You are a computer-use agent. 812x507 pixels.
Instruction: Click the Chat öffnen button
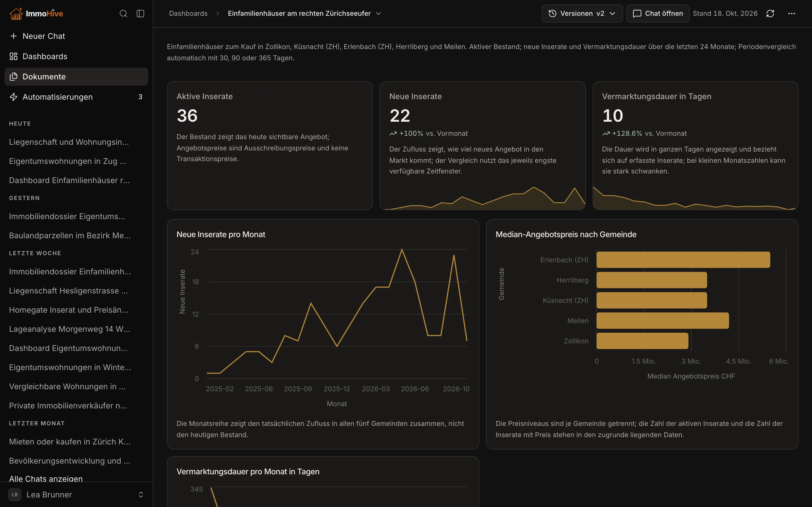click(658, 14)
